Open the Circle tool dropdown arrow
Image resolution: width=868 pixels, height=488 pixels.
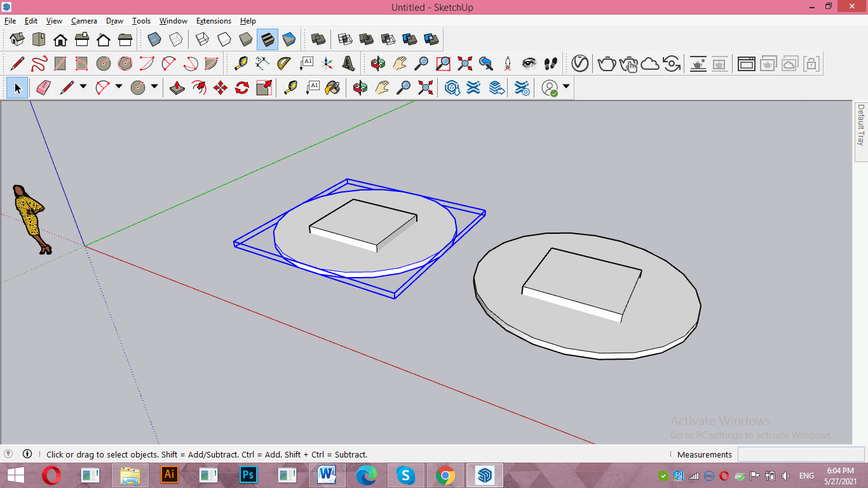click(154, 86)
